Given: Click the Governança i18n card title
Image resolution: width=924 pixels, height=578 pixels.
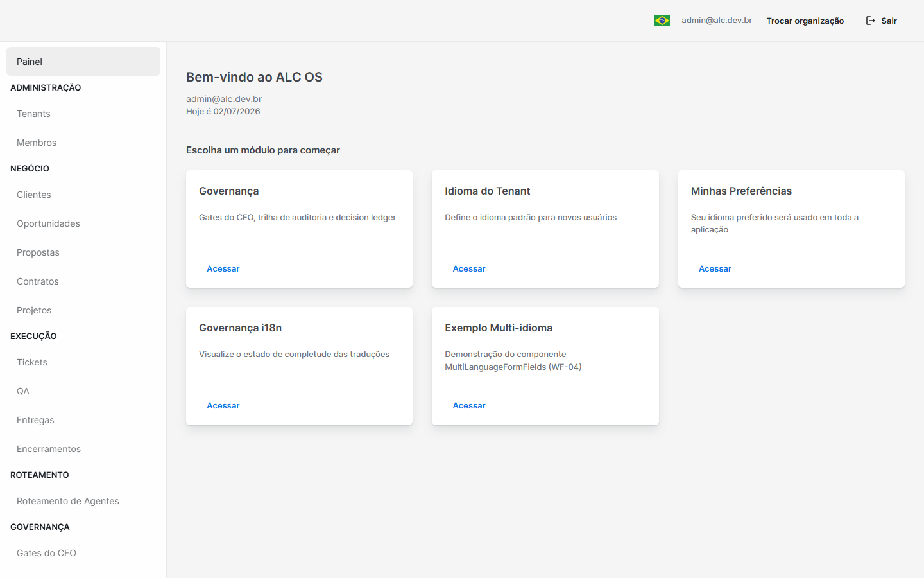Looking at the screenshot, I should [x=240, y=328].
